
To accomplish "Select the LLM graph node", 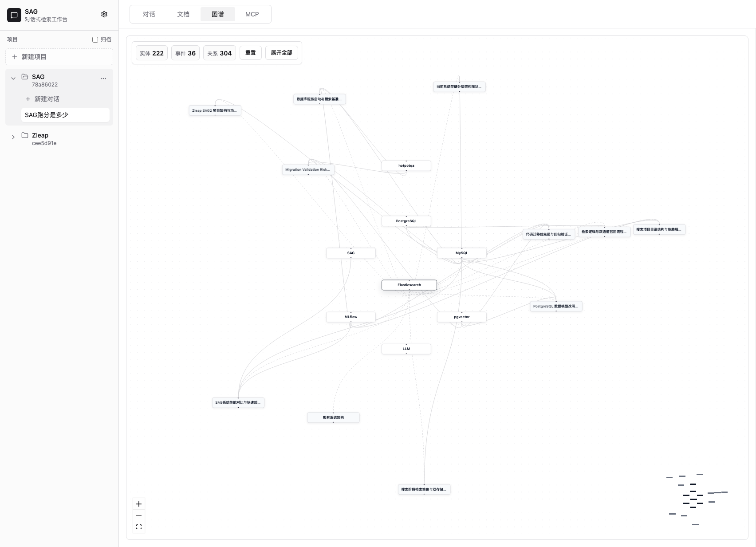I will [406, 349].
